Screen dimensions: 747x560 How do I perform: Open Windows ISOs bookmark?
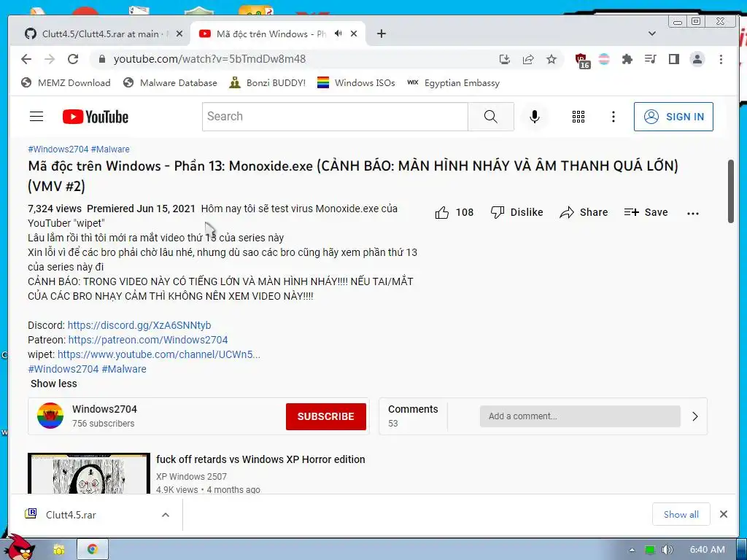coord(356,83)
